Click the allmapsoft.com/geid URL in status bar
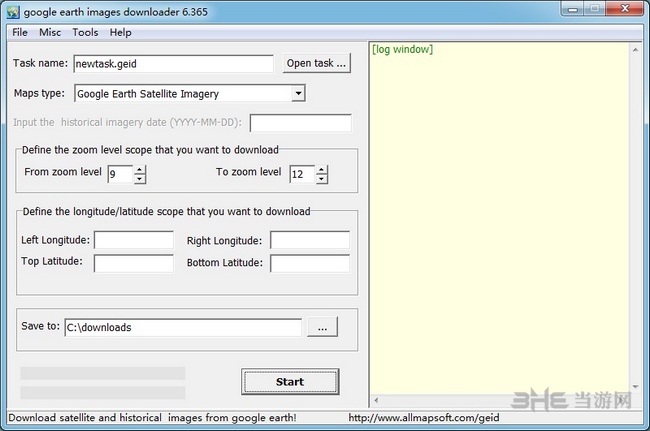Viewport: 650px width, 431px height. [x=424, y=418]
